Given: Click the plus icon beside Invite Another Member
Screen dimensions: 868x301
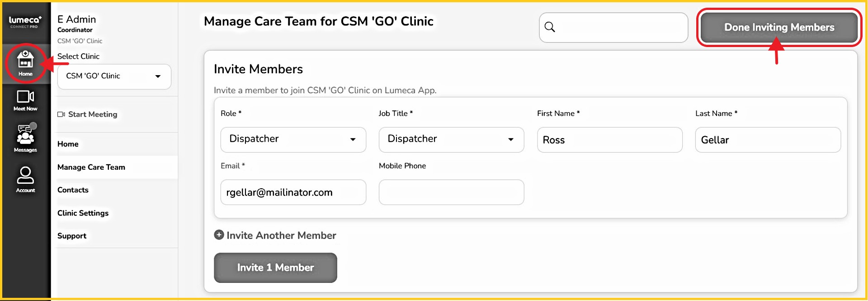Looking at the screenshot, I should [219, 235].
